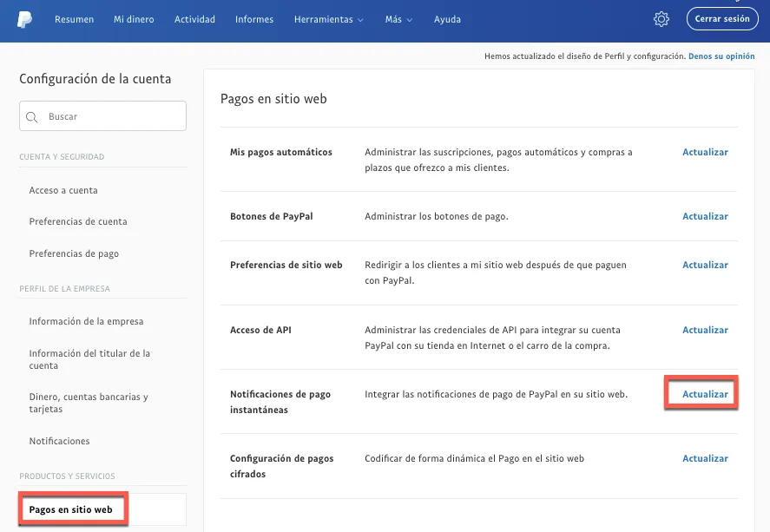Select Preferencias de pago in sidebar
Screen dimensions: 770x532
pyautogui.click(x=74, y=253)
